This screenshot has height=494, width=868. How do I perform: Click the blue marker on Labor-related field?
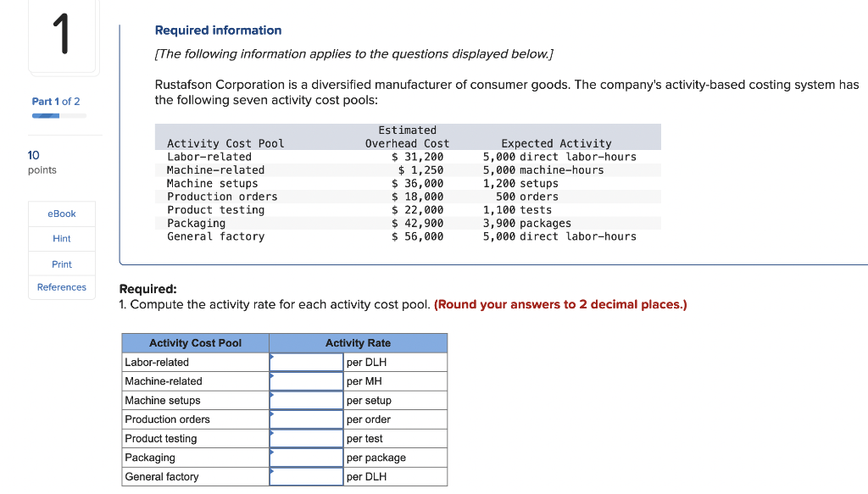272,356
